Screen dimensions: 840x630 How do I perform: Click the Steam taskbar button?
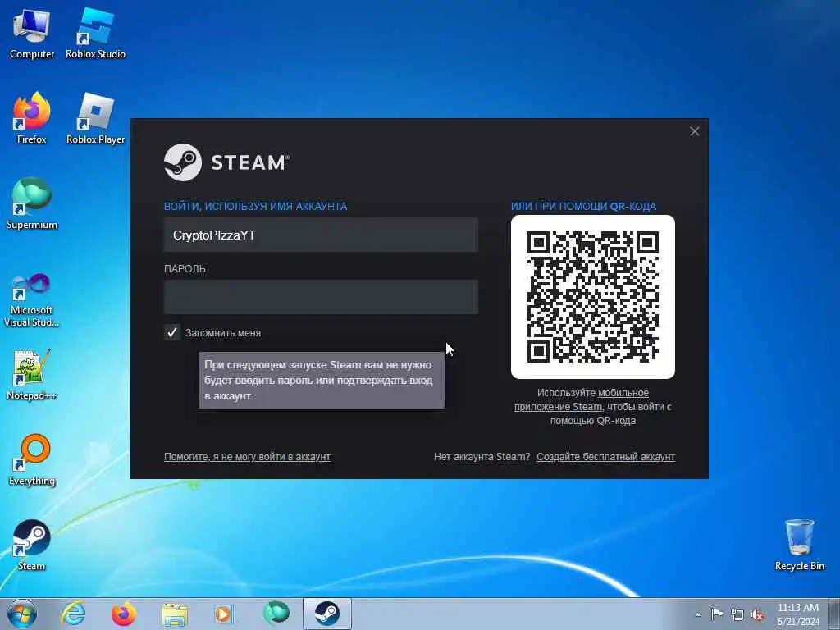326,614
